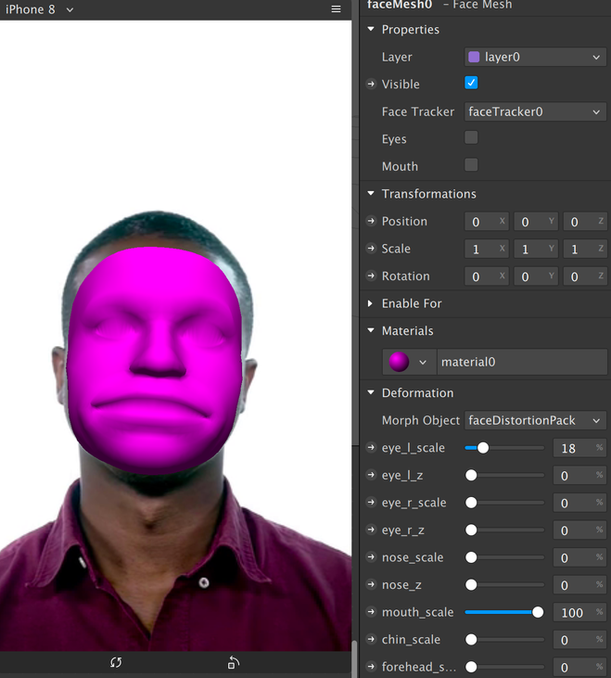The image size is (611, 678).
Task: Click the nose_z percent value field
Action: [x=579, y=585]
